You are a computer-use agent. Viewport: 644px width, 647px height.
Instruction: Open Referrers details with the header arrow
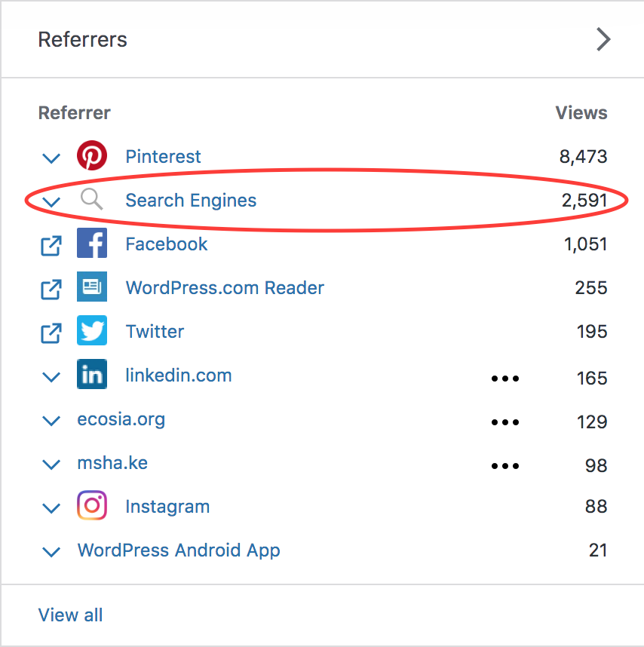coord(603,39)
